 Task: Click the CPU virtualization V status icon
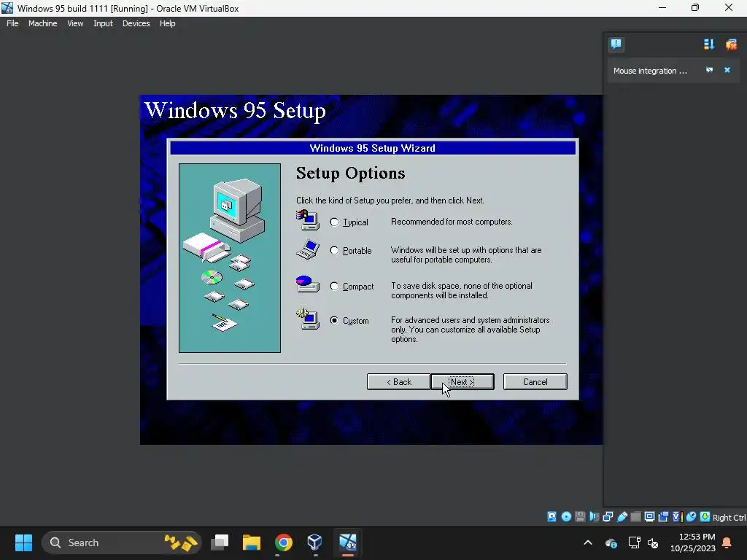click(x=677, y=517)
